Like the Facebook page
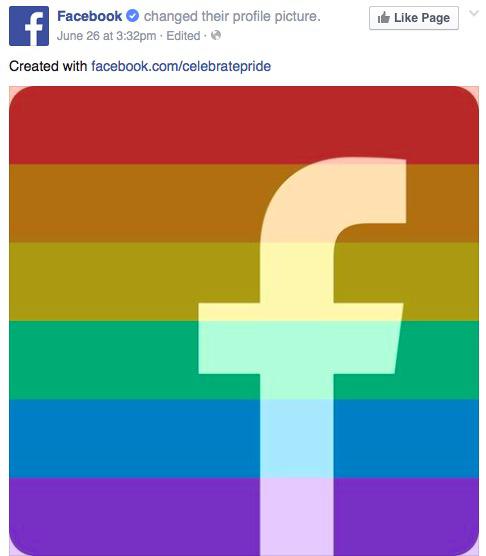This screenshot has height=556, width=486. pyautogui.click(x=414, y=18)
